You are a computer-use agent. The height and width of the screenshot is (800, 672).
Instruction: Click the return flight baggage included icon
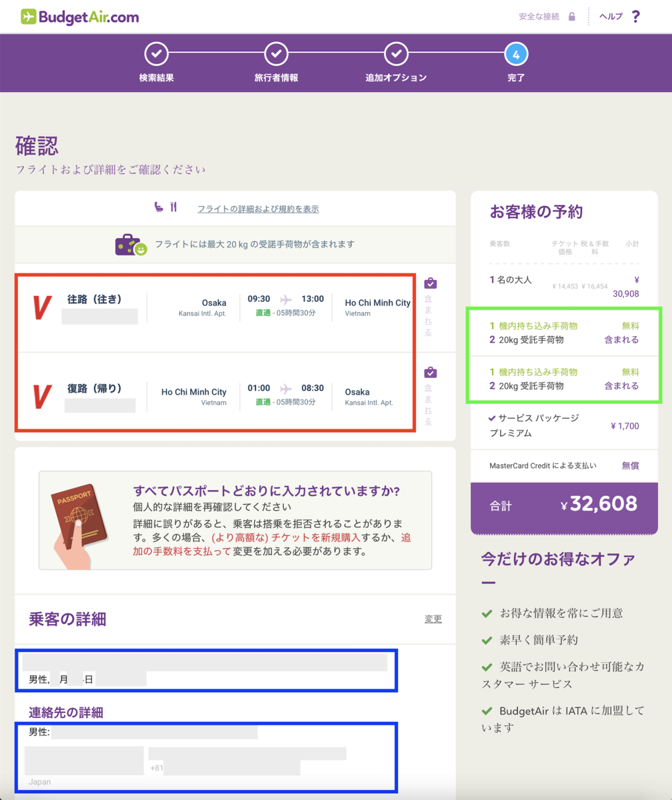430,372
